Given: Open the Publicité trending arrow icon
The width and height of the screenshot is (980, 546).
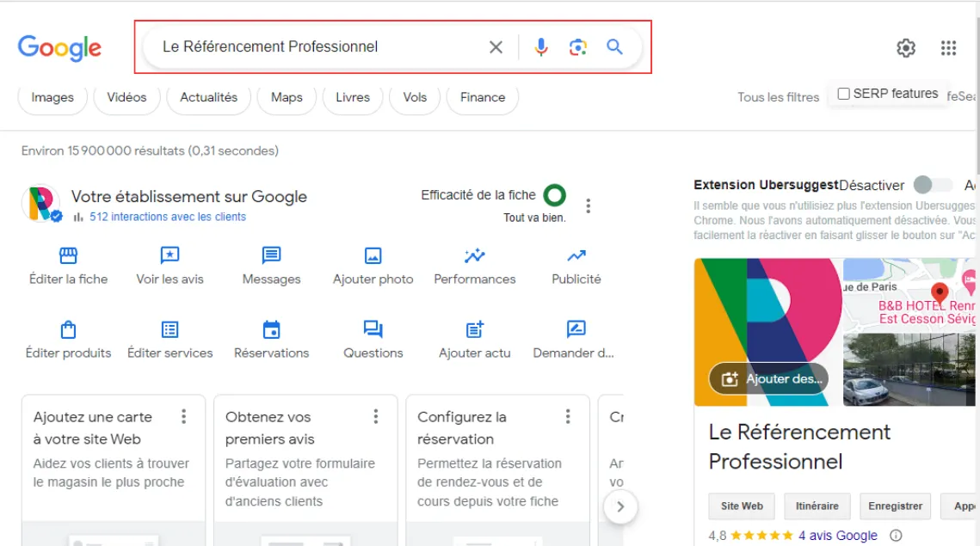Looking at the screenshot, I should [576, 255].
